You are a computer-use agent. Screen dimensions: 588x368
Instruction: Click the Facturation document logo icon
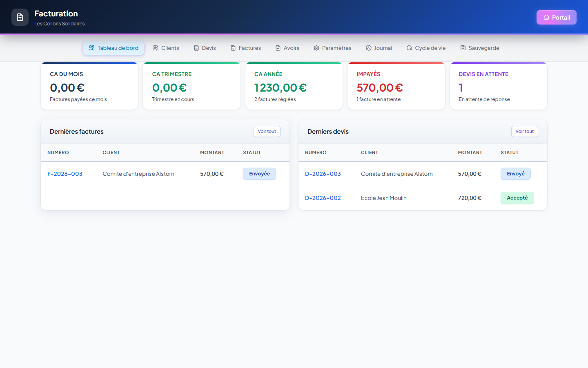pos(20,17)
